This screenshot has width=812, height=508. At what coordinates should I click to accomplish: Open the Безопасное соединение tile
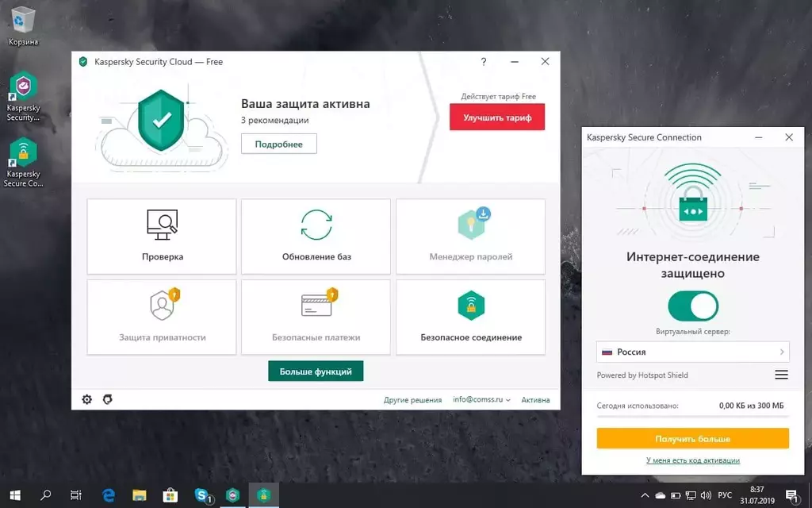click(x=470, y=317)
